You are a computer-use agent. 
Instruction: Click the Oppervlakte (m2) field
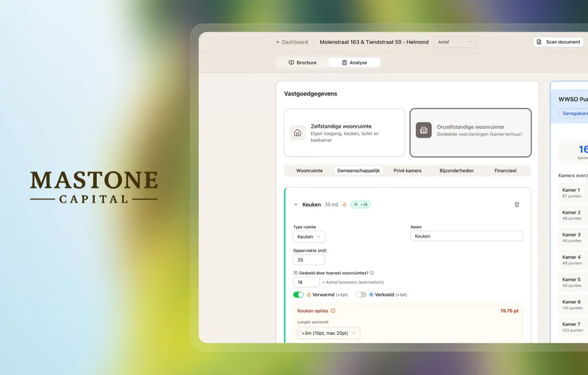[x=309, y=260]
